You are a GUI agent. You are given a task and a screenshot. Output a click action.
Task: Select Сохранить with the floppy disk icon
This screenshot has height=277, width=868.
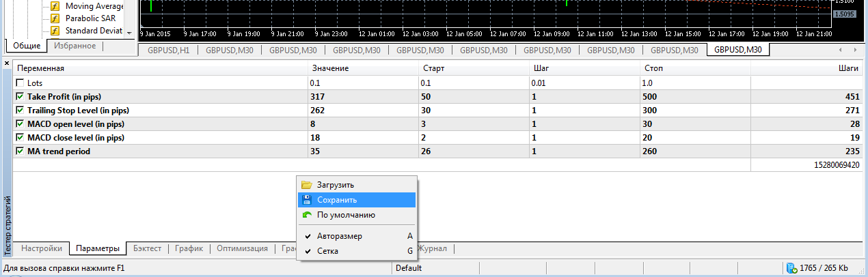point(307,200)
